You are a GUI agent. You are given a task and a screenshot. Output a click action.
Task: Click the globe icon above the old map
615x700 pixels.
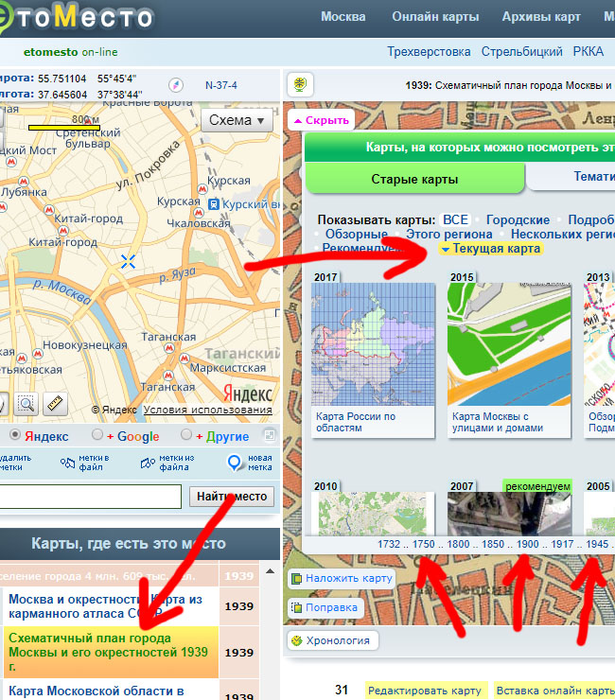click(x=299, y=84)
